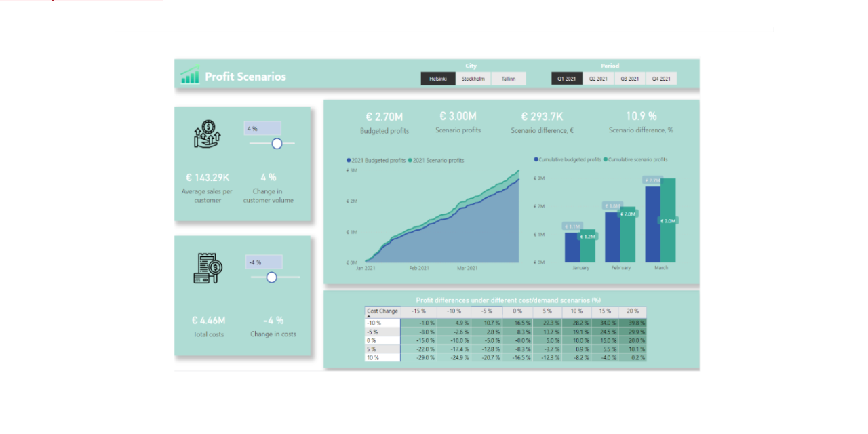Click the Cost Change sort arrow

coord(370,317)
